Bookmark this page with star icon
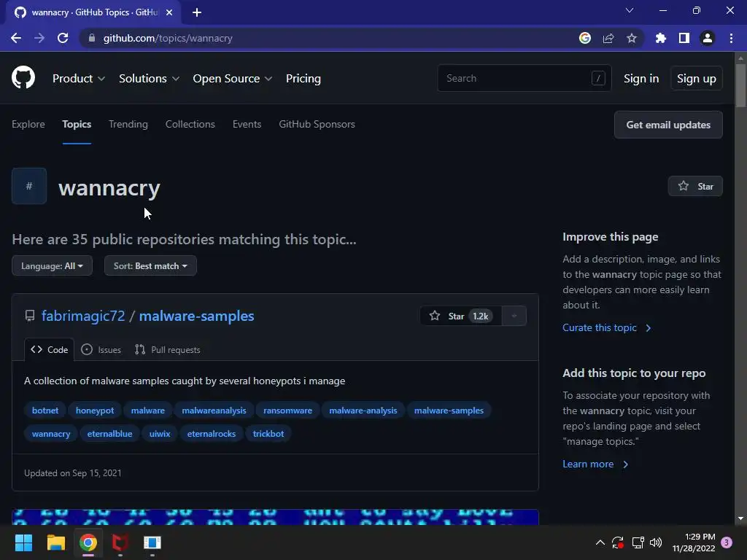 point(632,38)
